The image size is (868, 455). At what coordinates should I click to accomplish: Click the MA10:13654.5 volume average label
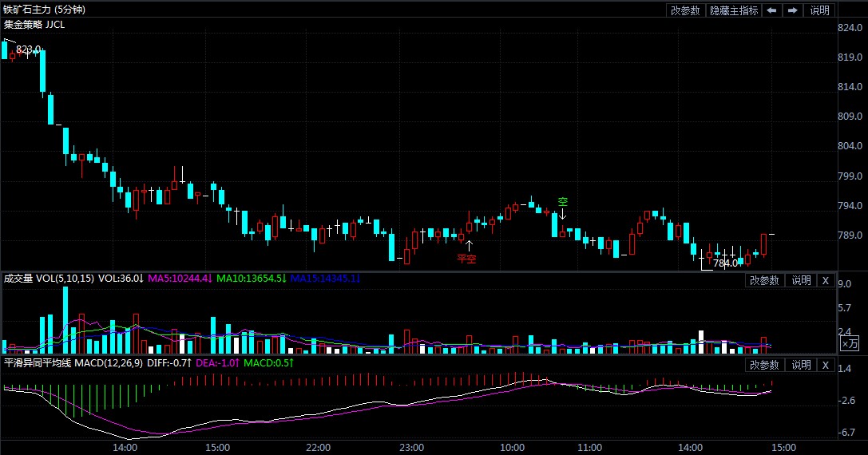(252, 279)
